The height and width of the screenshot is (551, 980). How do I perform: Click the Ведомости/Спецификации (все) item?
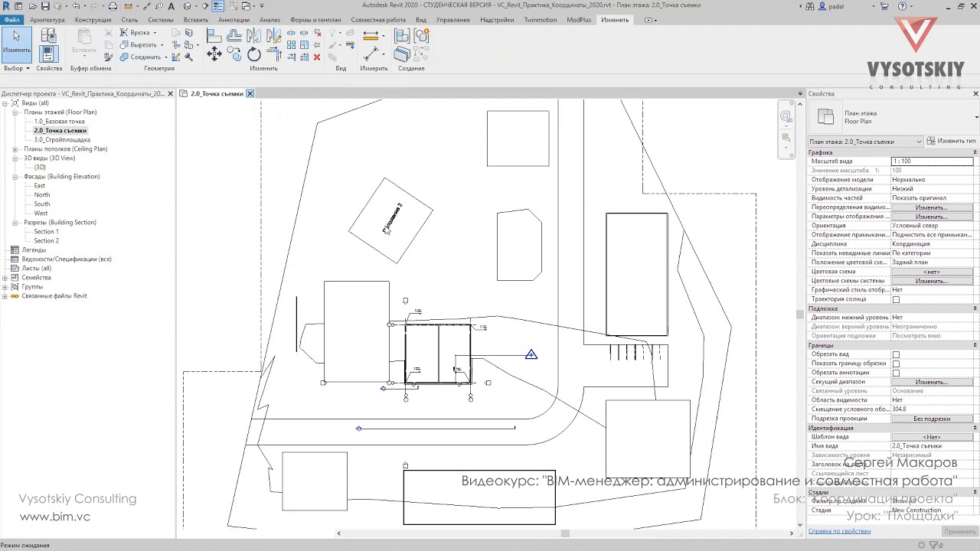coord(67,259)
